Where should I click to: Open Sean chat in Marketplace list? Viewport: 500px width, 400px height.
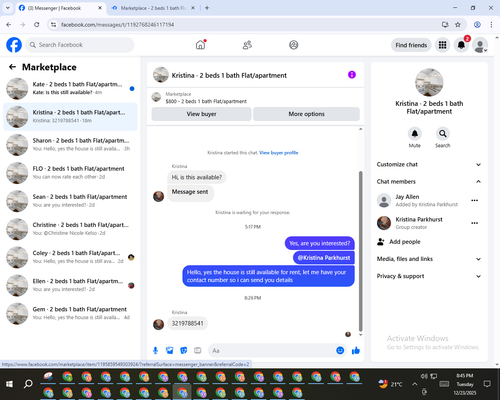coord(70,201)
